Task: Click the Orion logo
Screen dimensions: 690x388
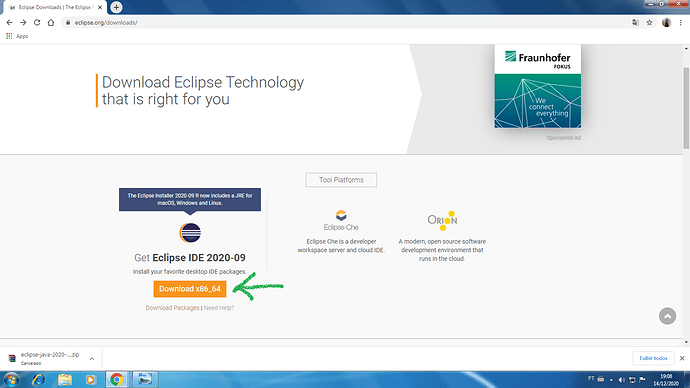Action: click(x=442, y=220)
